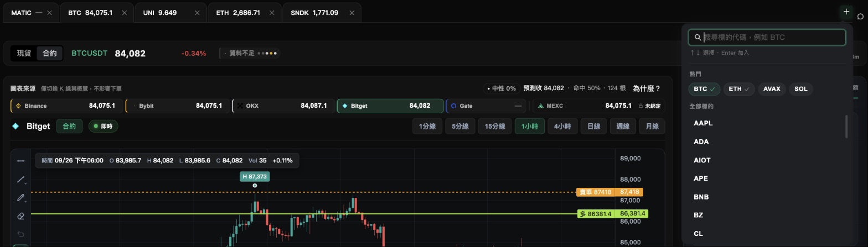
Task: Click the green 多 86381.4 position label
Action: (596, 214)
